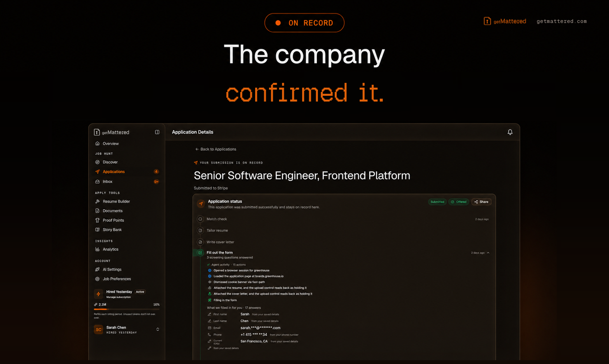
Task: Click the Manage subscription link
Action: coord(117,297)
